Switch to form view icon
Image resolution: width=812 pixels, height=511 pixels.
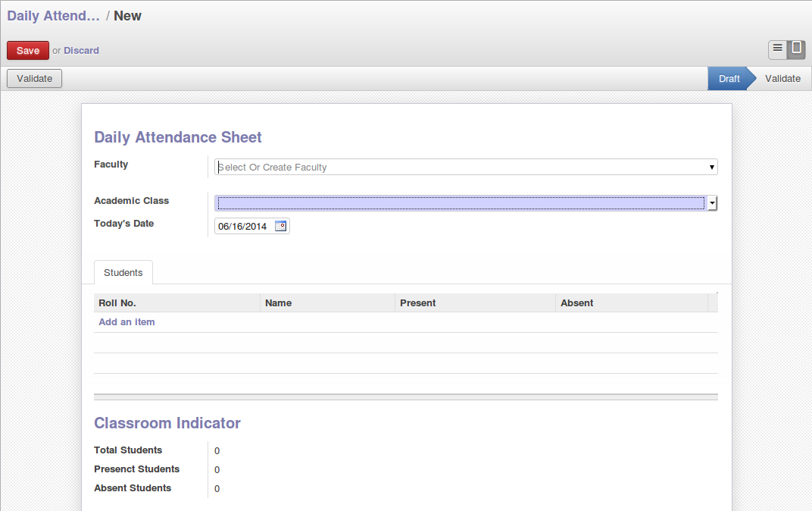click(796, 50)
